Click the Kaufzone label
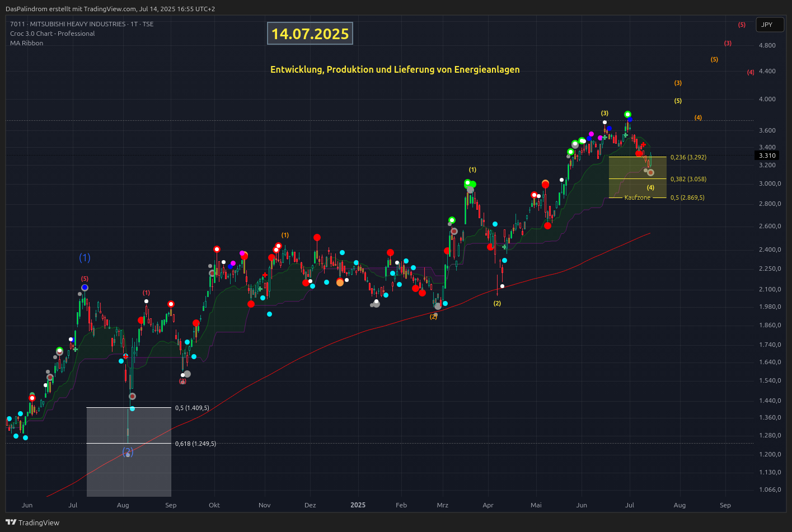Screen dimensions: 792x532 [x=637, y=197]
